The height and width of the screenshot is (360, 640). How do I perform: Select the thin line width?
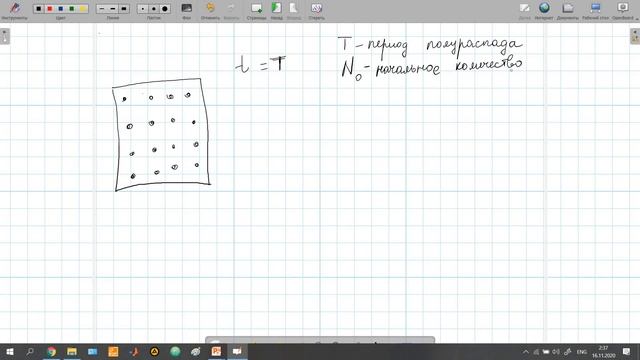102,9
